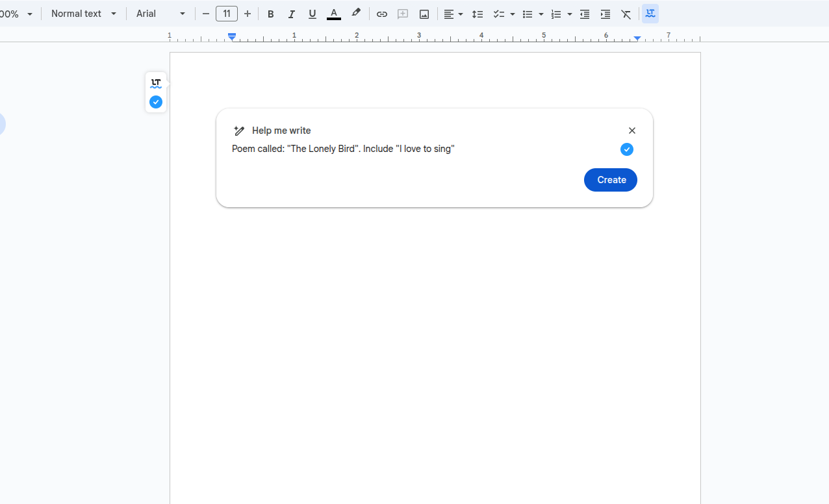Screen dimensions: 829x504
Task: Open the line spacing menu
Action: click(478, 14)
